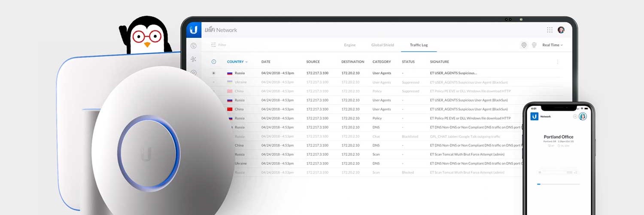Switch to the Engine tab
Image resolution: width=644 pixels, height=215 pixels.
[350, 45]
